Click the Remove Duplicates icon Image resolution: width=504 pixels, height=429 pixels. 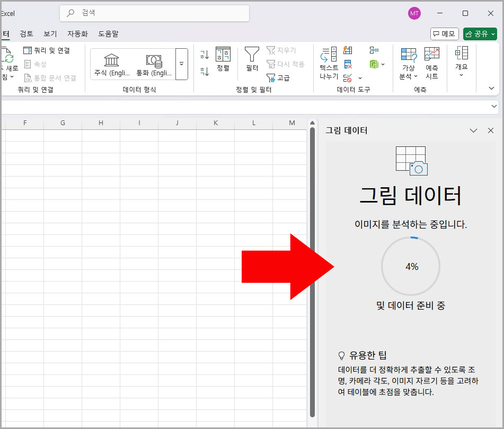pyautogui.click(x=348, y=64)
